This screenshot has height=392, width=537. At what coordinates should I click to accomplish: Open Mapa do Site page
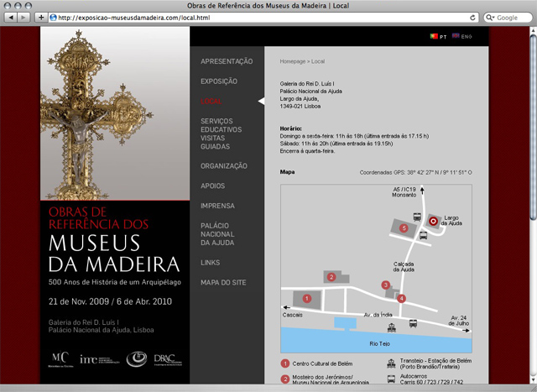[x=223, y=282]
